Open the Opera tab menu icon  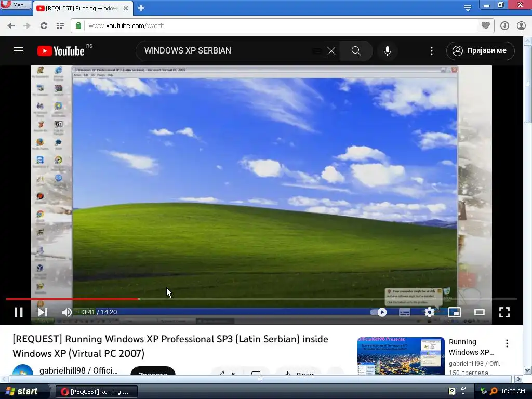468,8
